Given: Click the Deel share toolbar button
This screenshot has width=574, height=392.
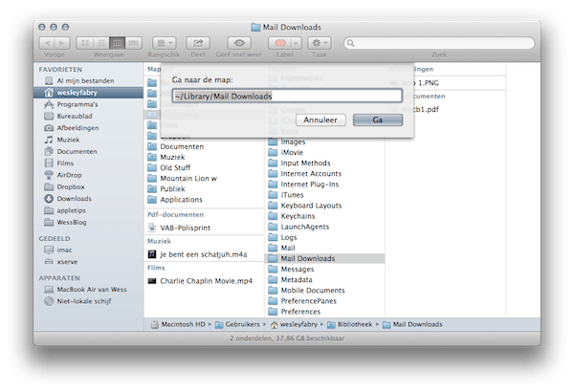Looking at the screenshot, I should 198,43.
